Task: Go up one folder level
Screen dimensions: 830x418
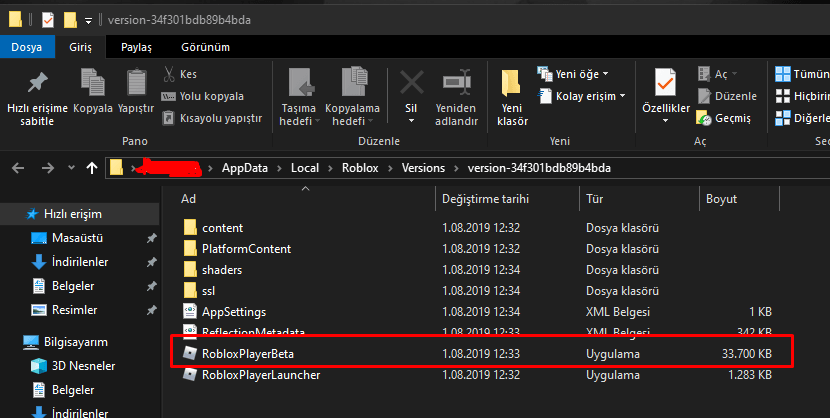Action: [x=92, y=168]
